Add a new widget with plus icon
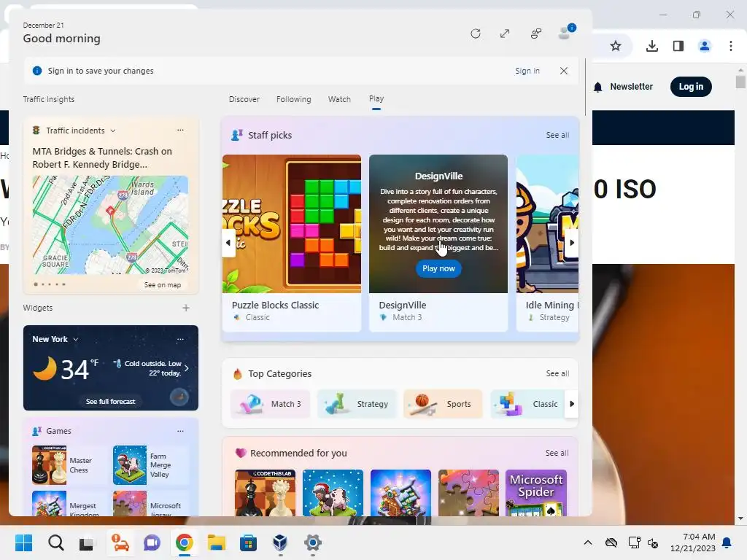 [x=186, y=308]
